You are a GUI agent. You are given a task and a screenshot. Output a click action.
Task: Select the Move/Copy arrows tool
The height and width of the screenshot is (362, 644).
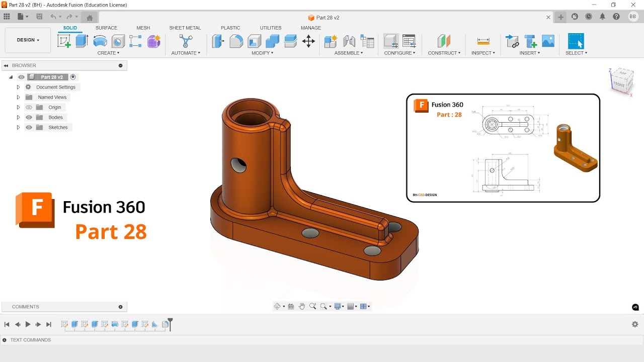[x=308, y=41]
